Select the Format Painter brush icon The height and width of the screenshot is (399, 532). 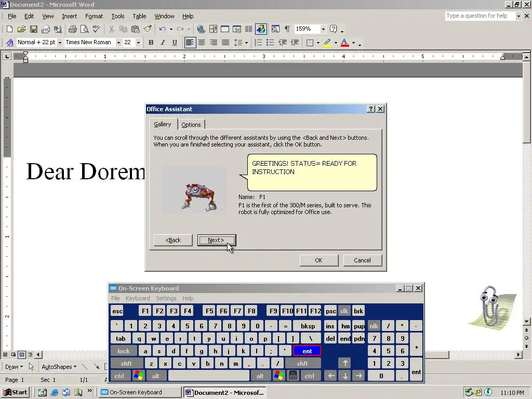148,29
